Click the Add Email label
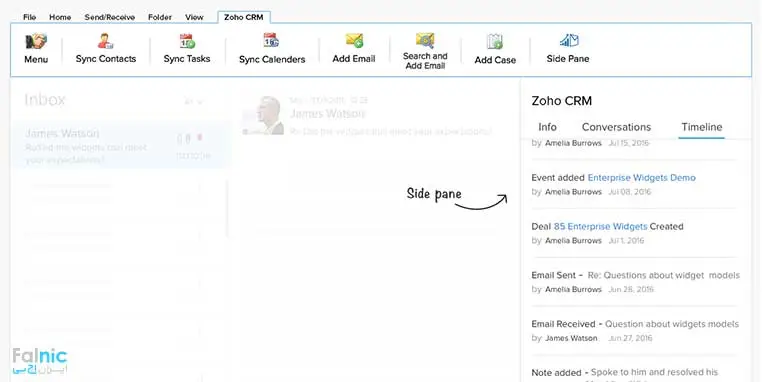Screen dimensions: 762x382 [354, 59]
